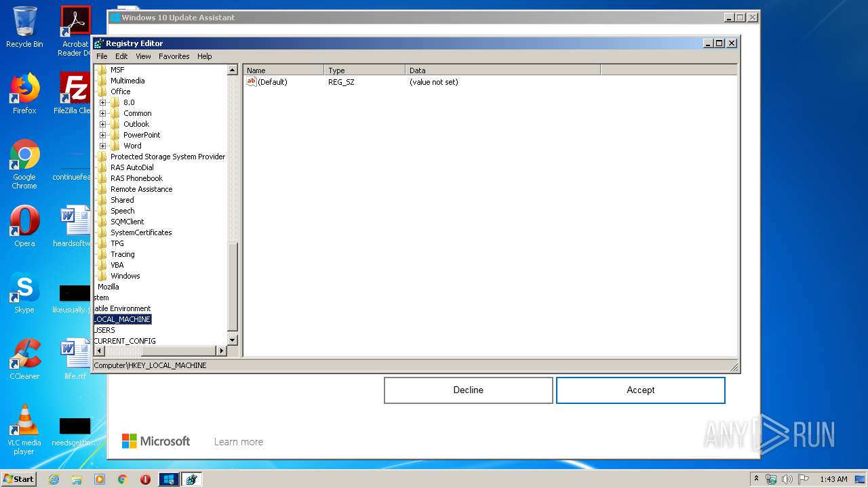Viewport: 868px width, 488px height.
Task: Select the MSF registry key
Action: [117, 70]
